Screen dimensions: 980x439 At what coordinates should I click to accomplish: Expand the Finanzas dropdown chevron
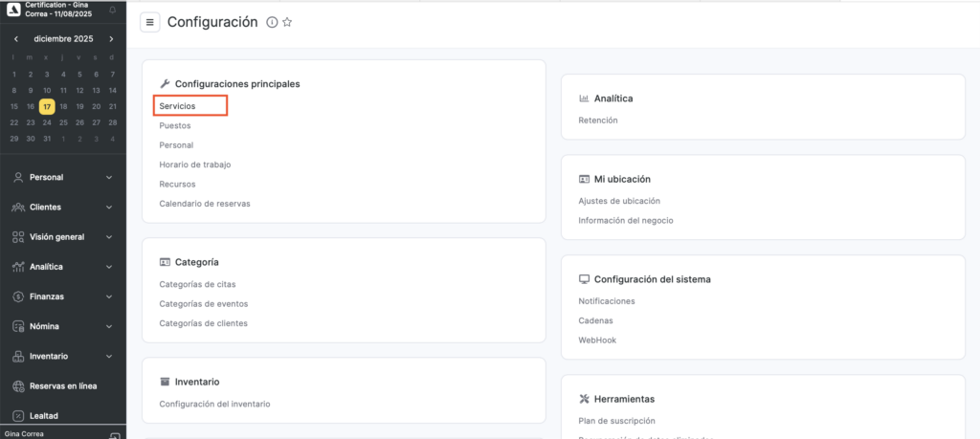109,296
